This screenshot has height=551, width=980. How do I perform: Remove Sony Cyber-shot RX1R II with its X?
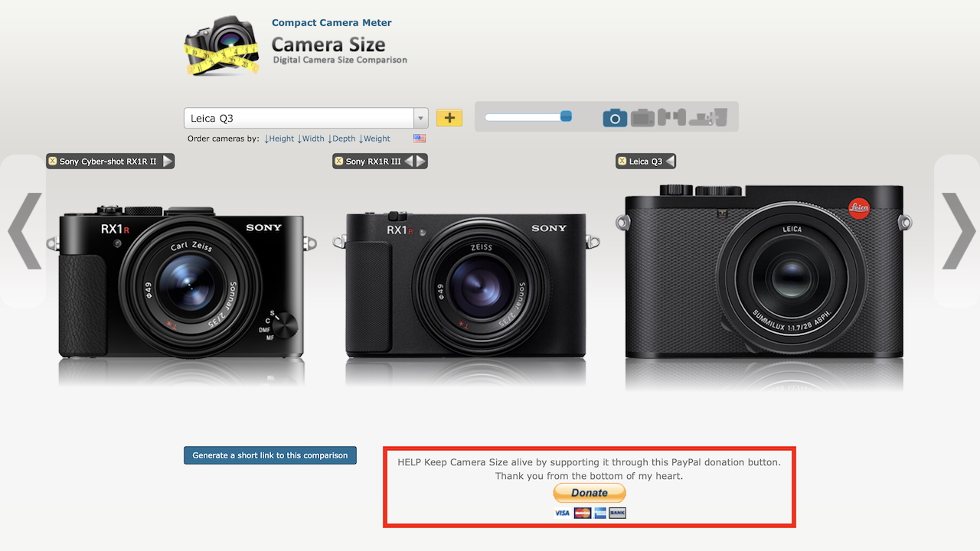[52, 161]
